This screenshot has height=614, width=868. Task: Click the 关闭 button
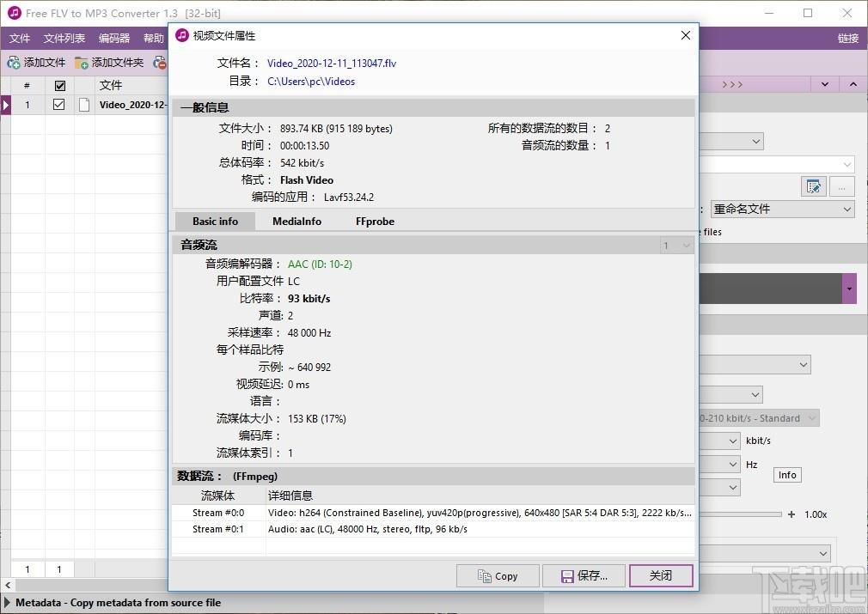[x=661, y=576]
